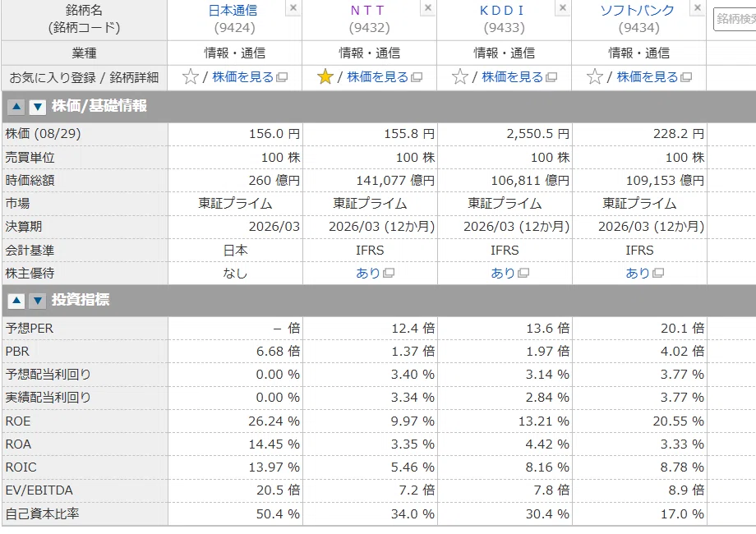Select the 予想PER row label

(x=30, y=329)
